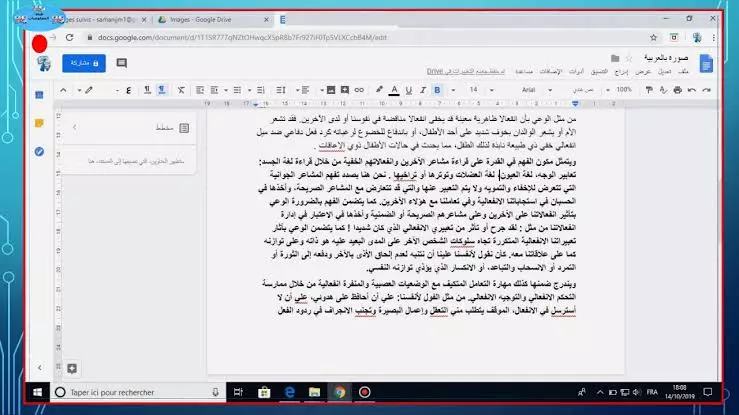Open the Arabic input tools icon
The width and height of the screenshot is (739, 415).
128,90
